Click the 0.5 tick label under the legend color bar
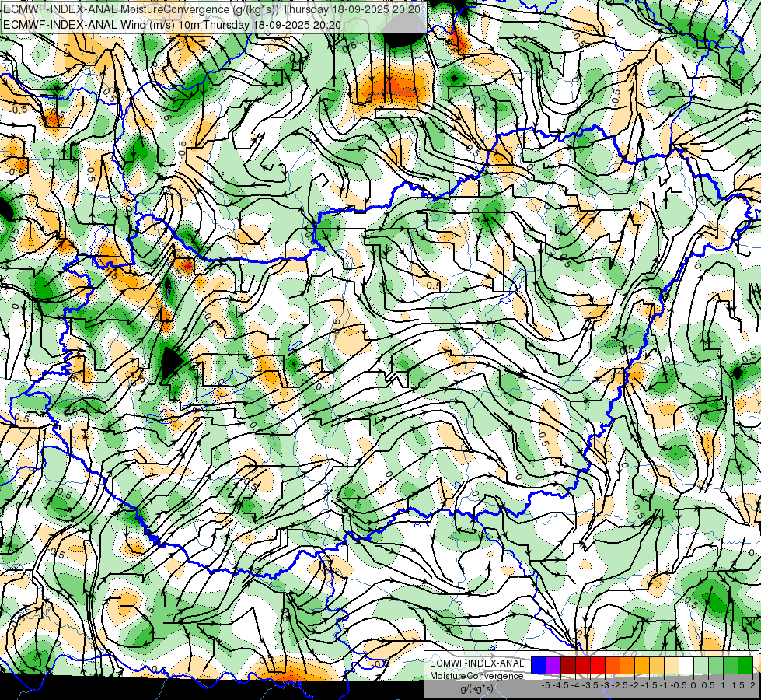The image size is (761, 700). tap(708, 685)
